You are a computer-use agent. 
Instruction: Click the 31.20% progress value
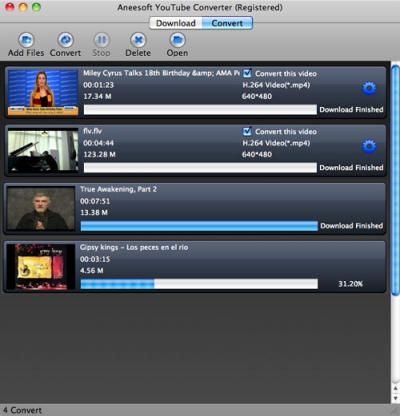coord(351,284)
